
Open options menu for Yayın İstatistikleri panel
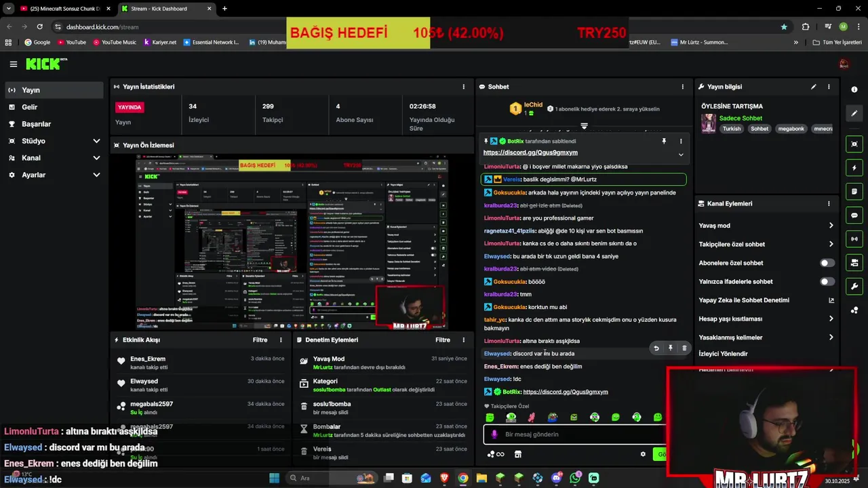pyautogui.click(x=464, y=87)
